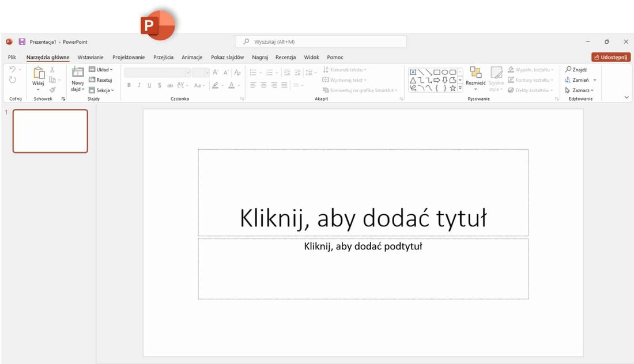Open the Projektowanie tab
634x364 pixels.
click(x=128, y=57)
